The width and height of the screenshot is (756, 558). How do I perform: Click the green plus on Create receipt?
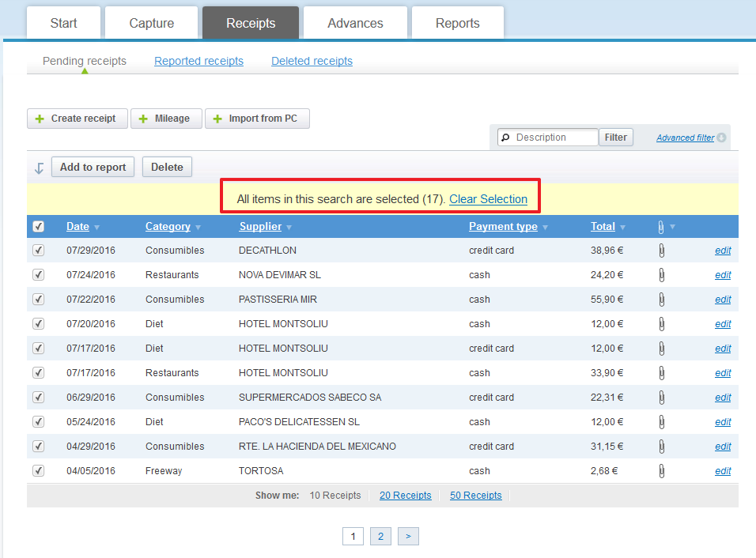(40, 119)
